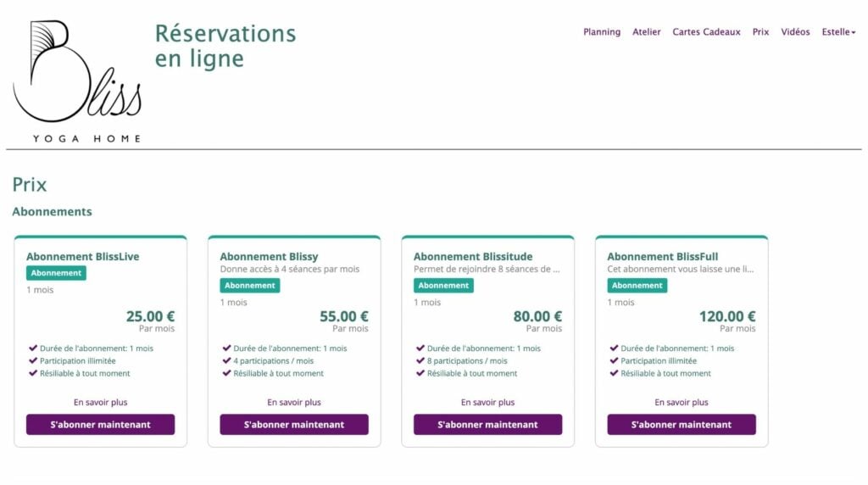Open En savoir plus for Blissy
868x485 pixels.
click(x=294, y=403)
